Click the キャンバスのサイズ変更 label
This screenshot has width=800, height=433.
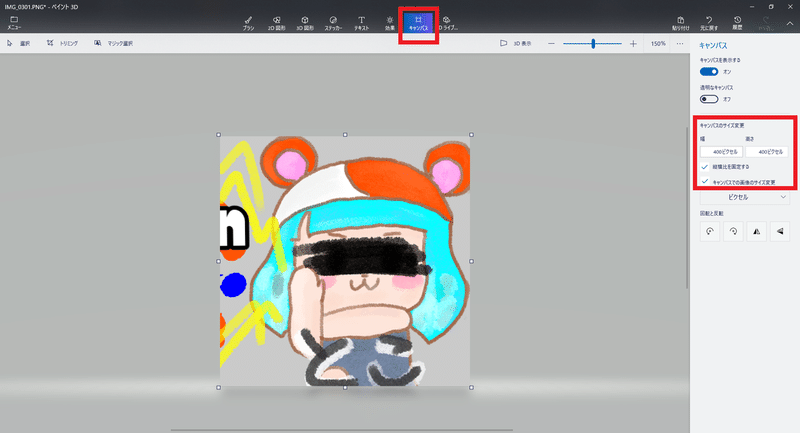tap(721, 125)
